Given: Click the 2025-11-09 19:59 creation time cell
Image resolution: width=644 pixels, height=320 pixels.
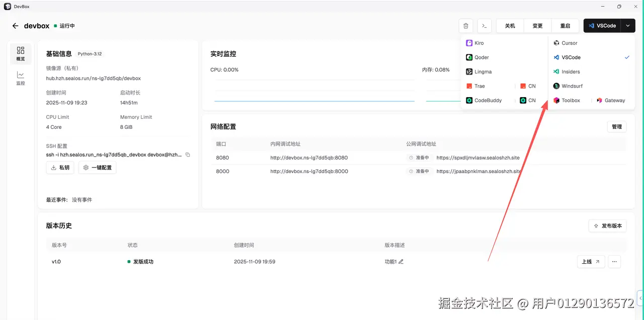Looking at the screenshot, I should [x=255, y=262].
